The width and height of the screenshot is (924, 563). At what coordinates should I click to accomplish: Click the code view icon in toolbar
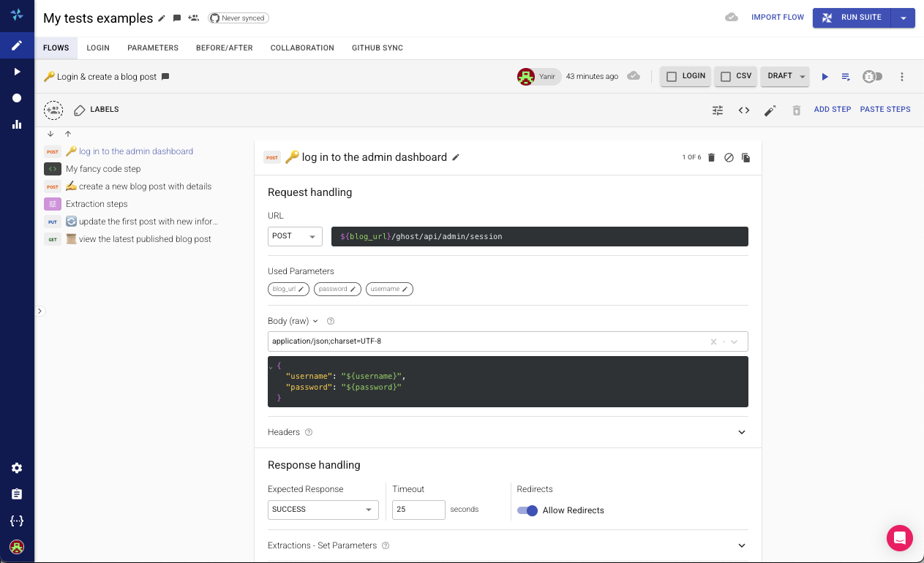pos(743,110)
